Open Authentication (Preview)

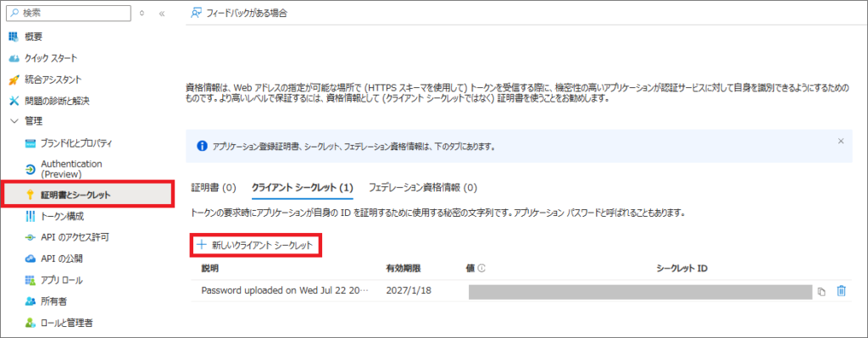[71, 169]
